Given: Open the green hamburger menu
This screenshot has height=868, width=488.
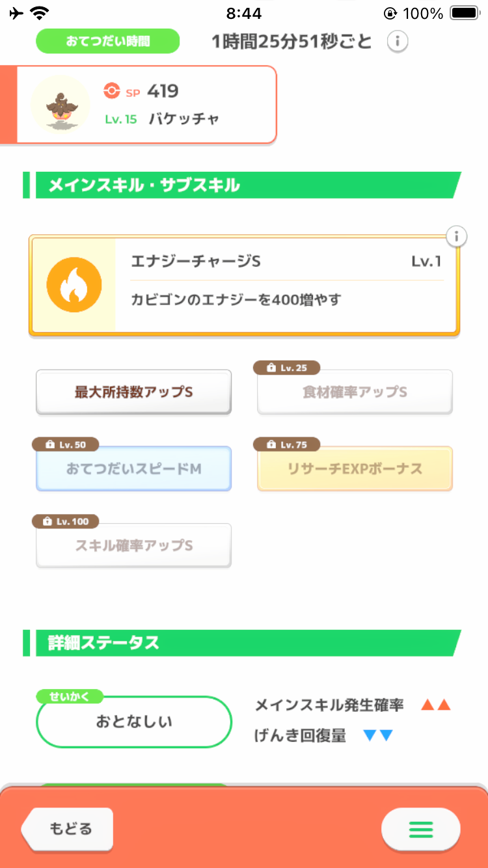Looking at the screenshot, I should [420, 829].
